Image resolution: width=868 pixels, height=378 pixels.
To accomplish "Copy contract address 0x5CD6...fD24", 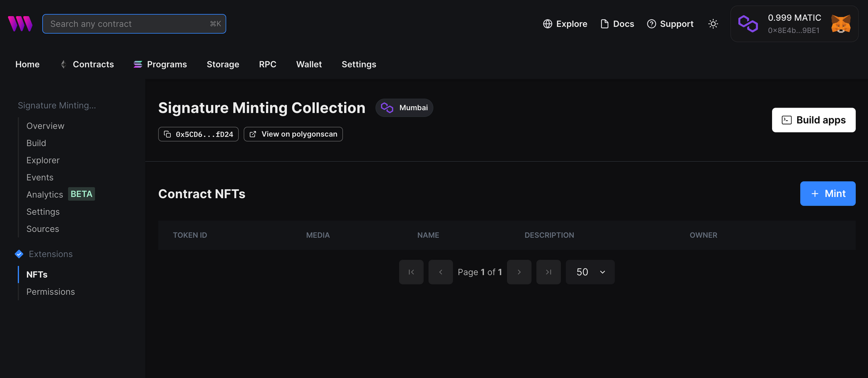I will pyautogui.click(x=198, y=134).
